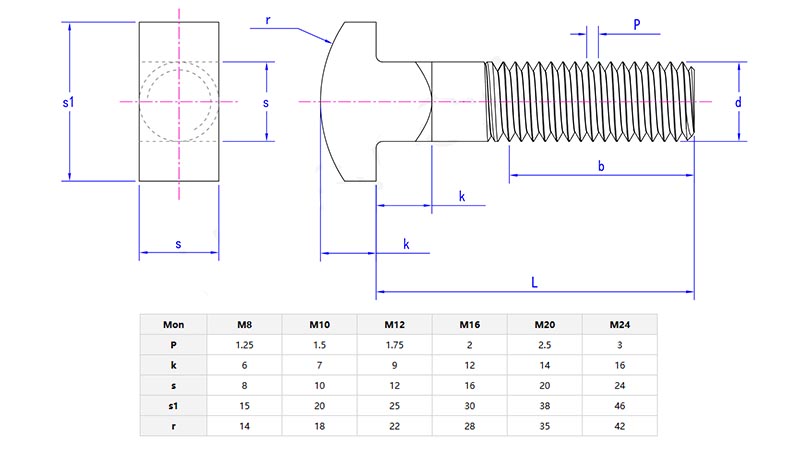Screen dimensions: 800x450
Task: Select the s1 row label in table
Action: [x=173, y=406]
